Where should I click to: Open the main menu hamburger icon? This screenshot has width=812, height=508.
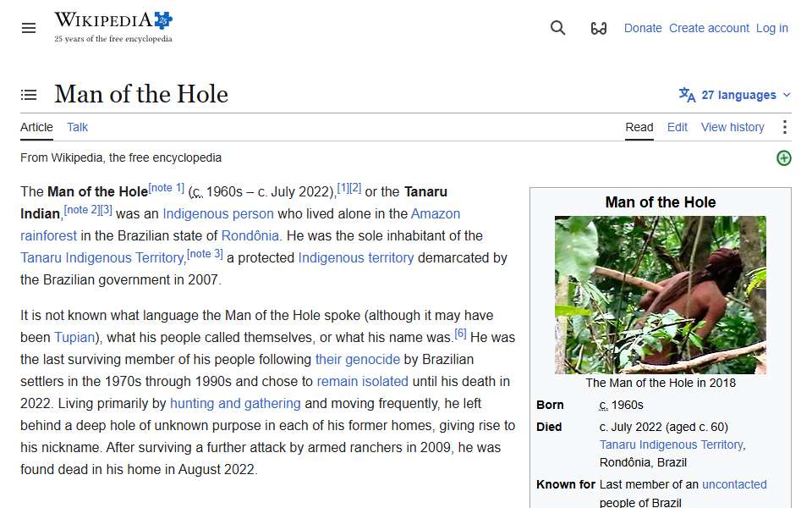[x=29, y=28]
